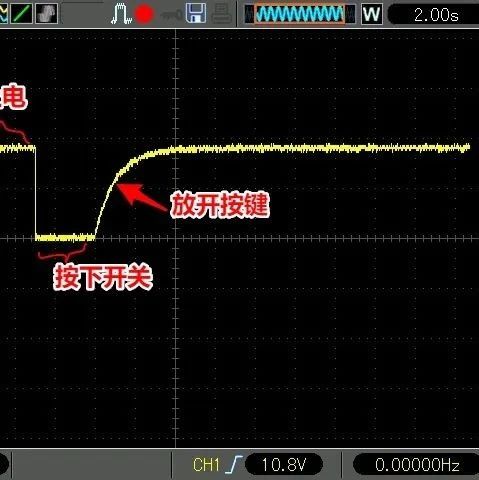Viewport: 479px width, 480px height.
Task: Click the gray image icon in toolbar
Action: (46, 13)
